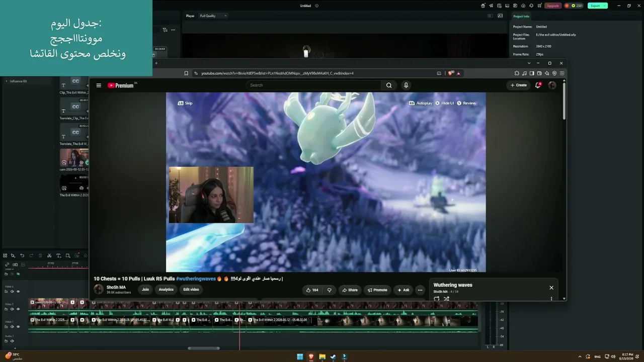Click the YouTube search magnifier button
Viewport: 644px width, 362px height.
pos(389,85)
